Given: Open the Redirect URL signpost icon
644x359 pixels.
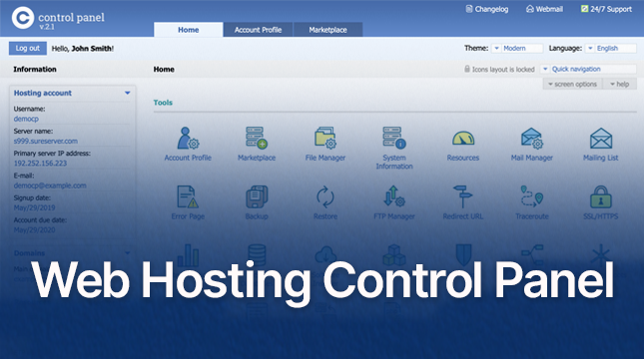Looking at the screenshot, I should point(463,196).
